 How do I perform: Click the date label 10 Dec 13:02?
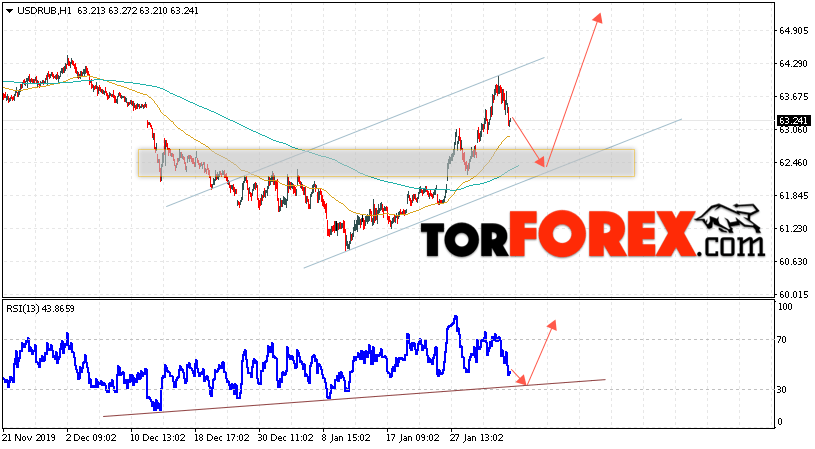tap(158, 438)
